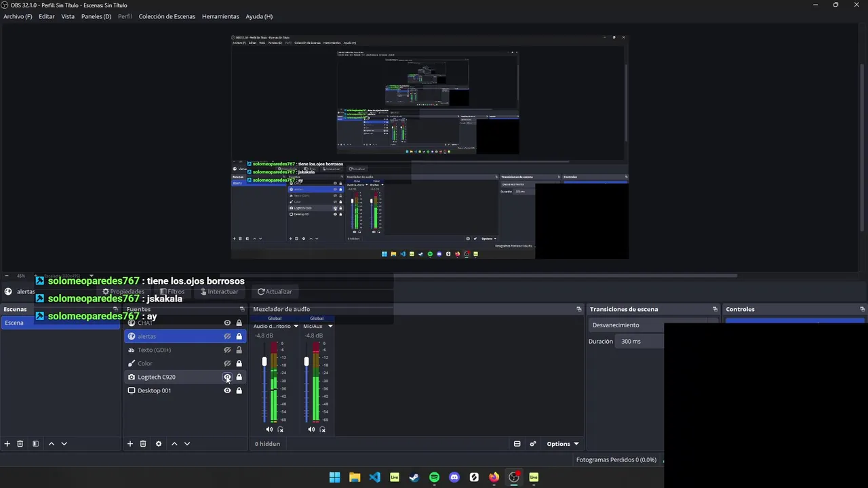
Task: Undock the Escenas panel
Action: (116, 309)
